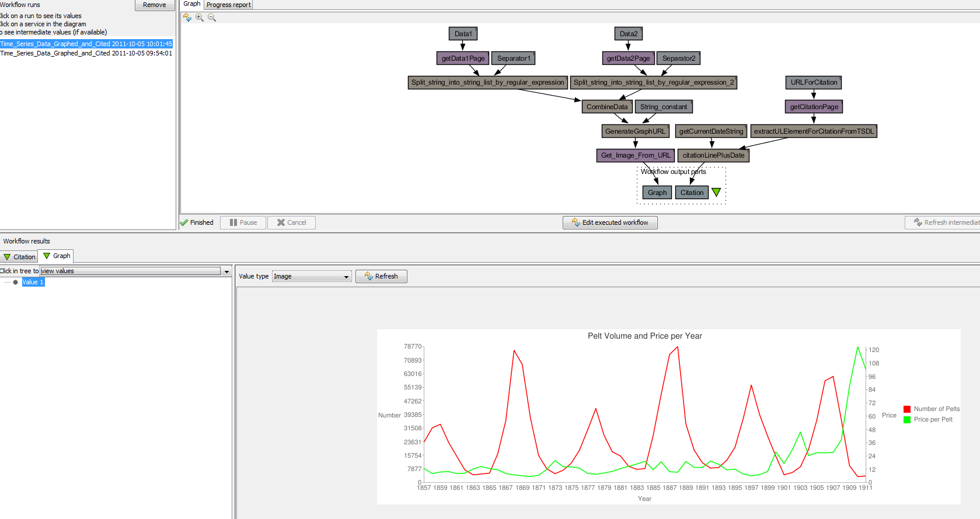Click the GenerateGraphURL node in diagram
Screen dimensions: 980x519
tap(635, 131)
